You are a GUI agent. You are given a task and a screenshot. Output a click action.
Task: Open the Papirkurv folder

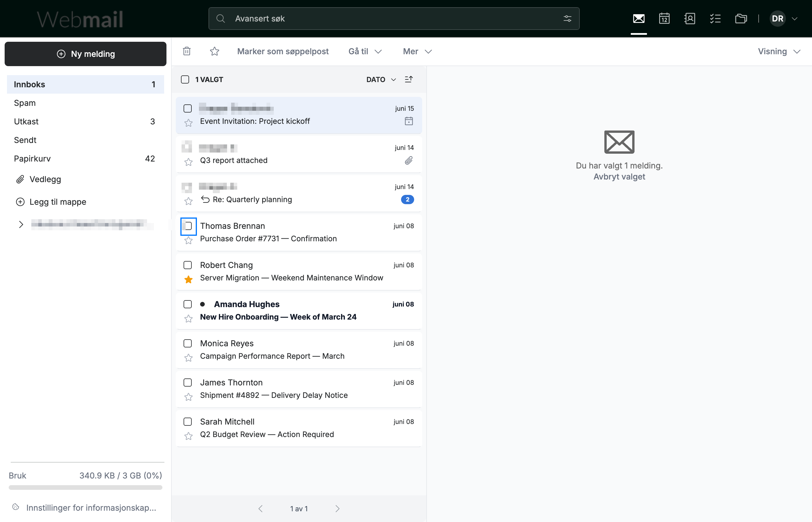pyautogui.click(x=85, y=159)
